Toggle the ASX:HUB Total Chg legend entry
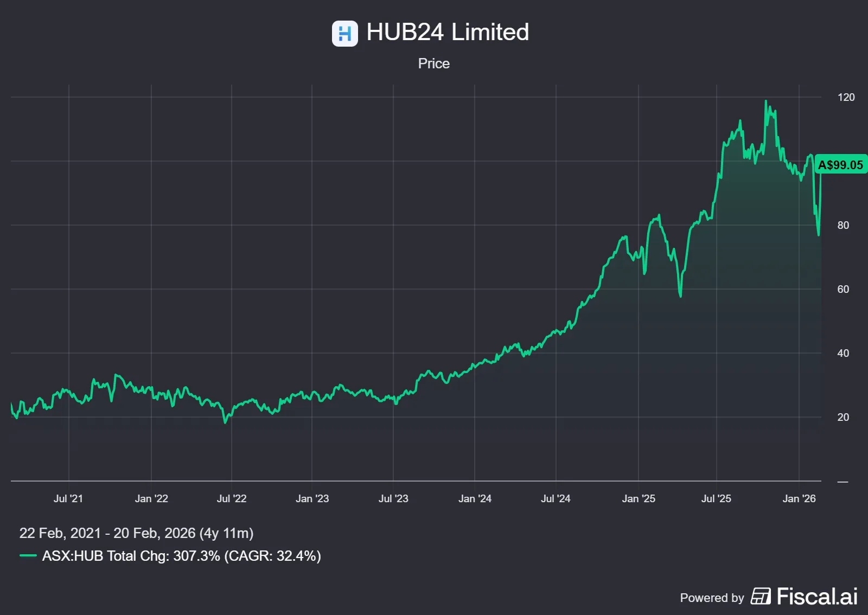Image resolution: width=868 pixels, height=615 pixels. tap(181, 556)
